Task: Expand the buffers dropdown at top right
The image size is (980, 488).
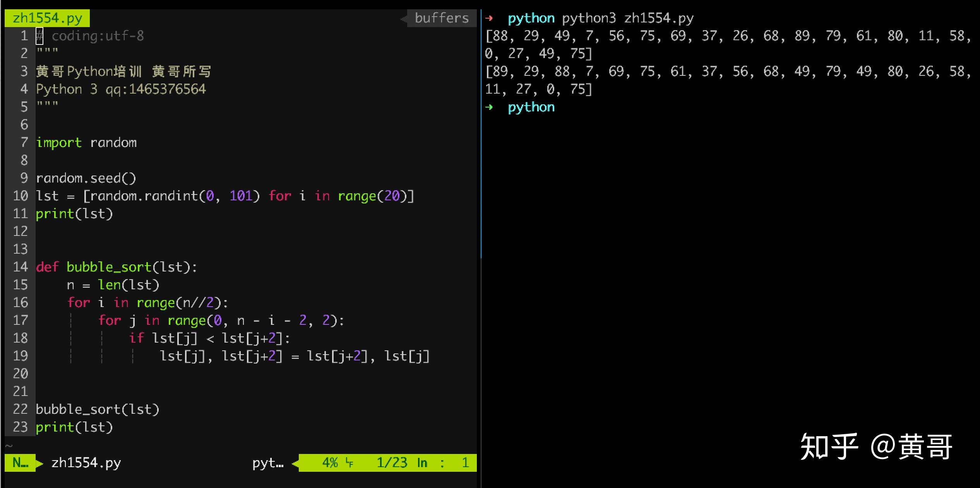Action: 442,18
